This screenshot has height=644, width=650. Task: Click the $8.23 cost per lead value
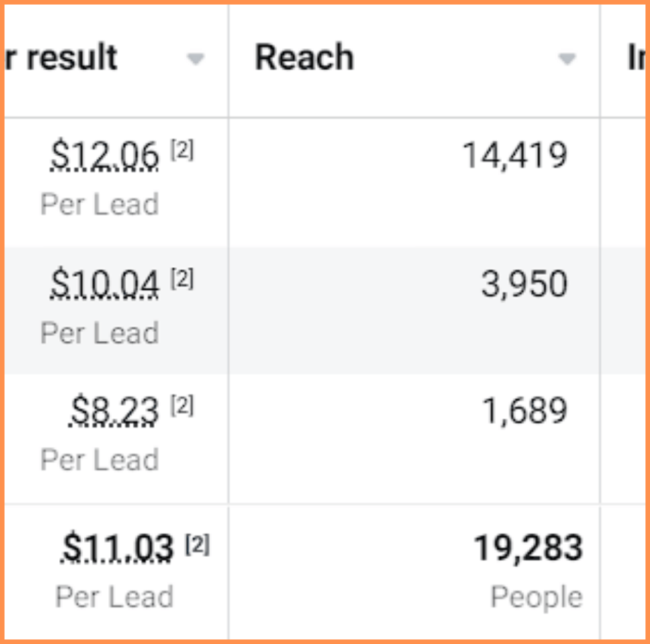[x=113, y=411]
